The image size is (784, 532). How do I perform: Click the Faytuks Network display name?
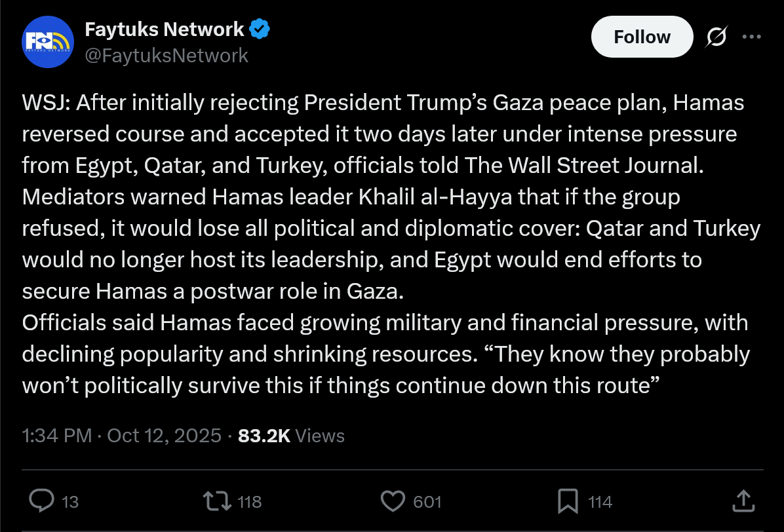[x=165, y=29]
